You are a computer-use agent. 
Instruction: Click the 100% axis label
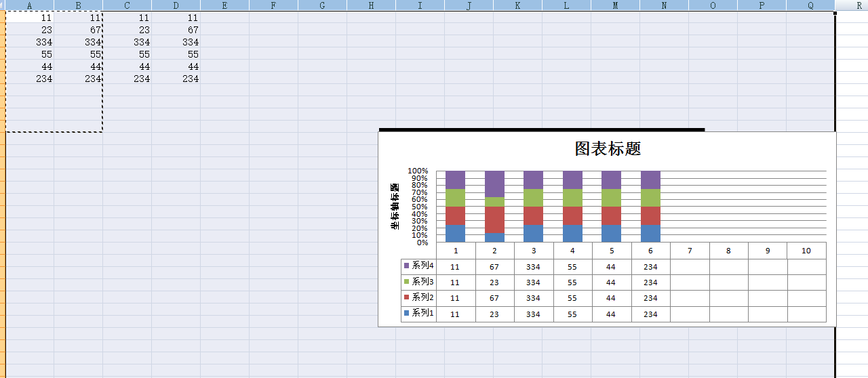pyautogui.click(x=418, y=171)
